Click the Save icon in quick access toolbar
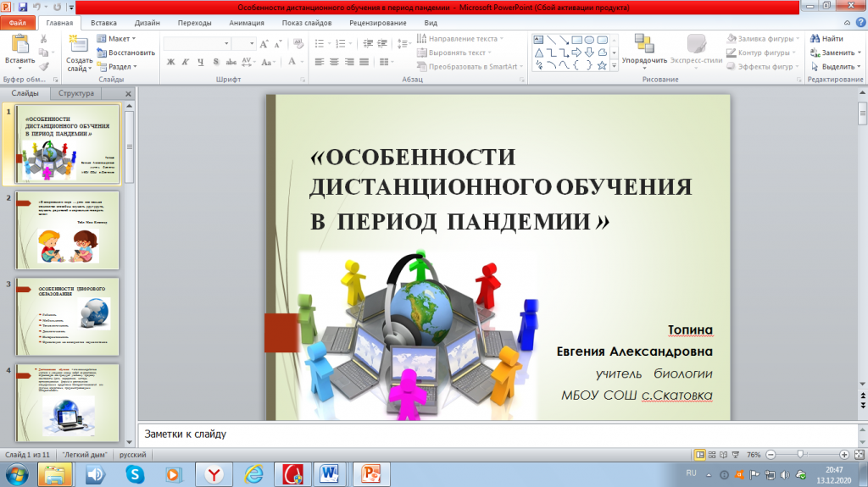The width and height of the screenshot is (868, 487). coord(23,7)
